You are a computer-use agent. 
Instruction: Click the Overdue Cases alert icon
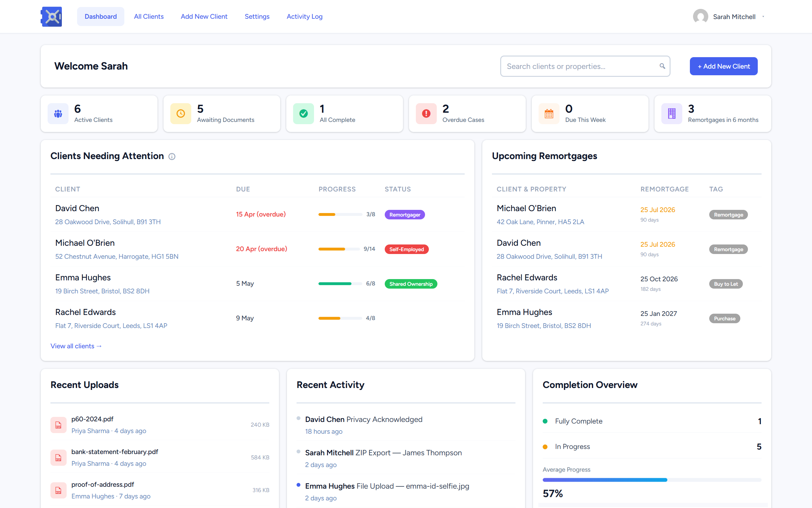426,114
